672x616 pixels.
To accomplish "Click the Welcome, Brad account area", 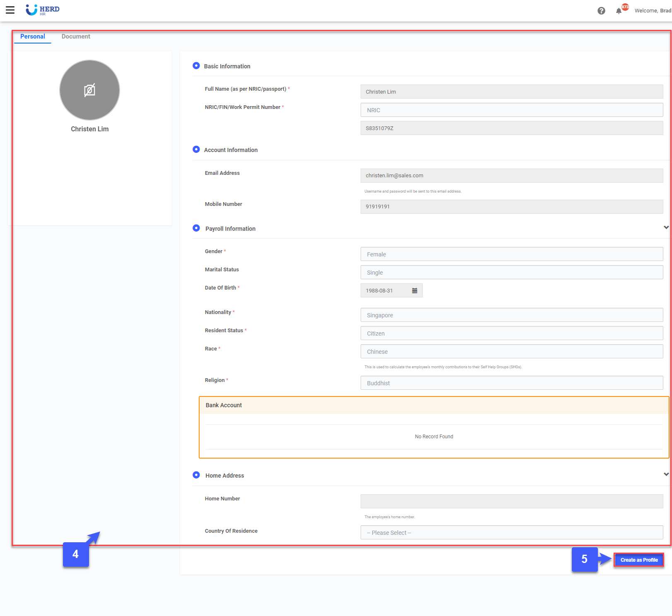I will (653, 10).
